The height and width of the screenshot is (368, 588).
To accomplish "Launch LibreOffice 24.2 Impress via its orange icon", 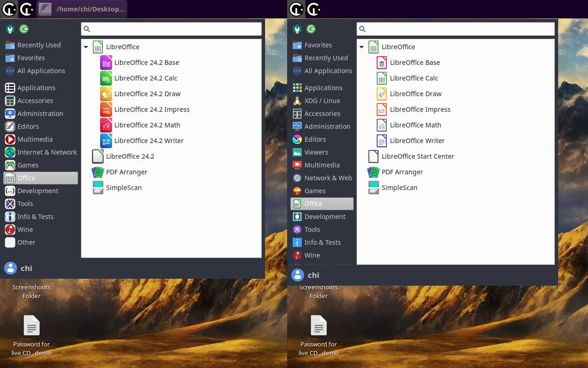I will [106, 109].
